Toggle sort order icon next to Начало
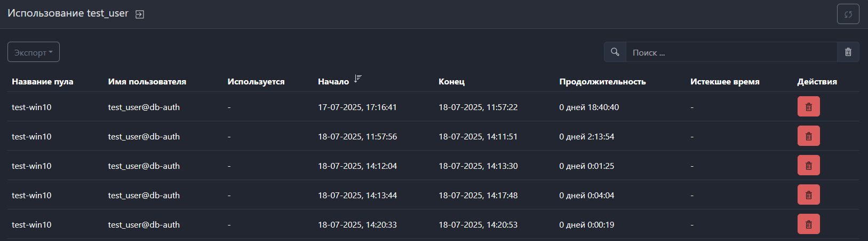This screenshot has width=868, height=241. pyautogui.click(x=358, y=79)
